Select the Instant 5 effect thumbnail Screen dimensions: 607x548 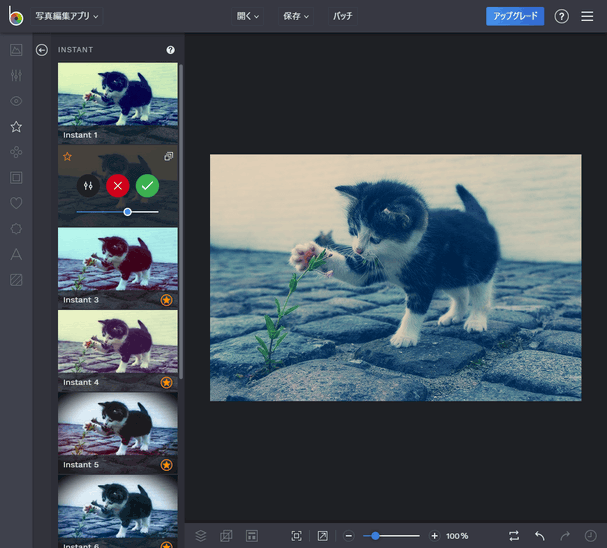118,433
